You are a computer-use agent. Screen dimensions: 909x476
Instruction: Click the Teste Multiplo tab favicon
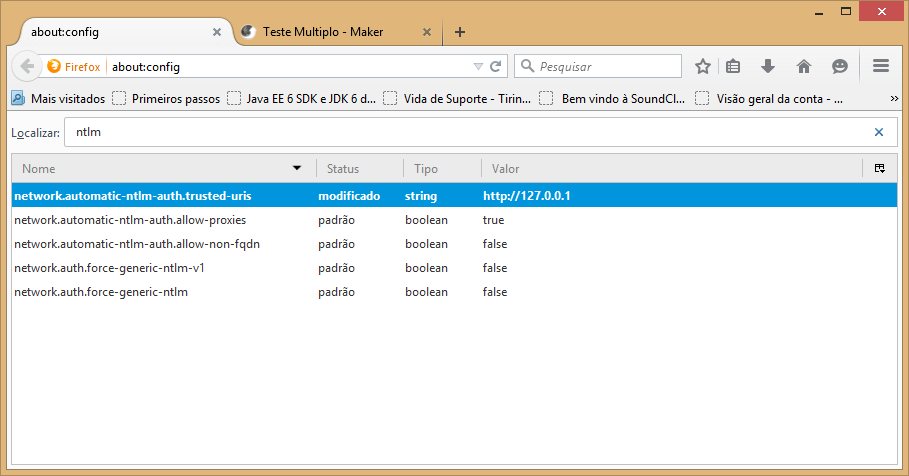(248, 31)
